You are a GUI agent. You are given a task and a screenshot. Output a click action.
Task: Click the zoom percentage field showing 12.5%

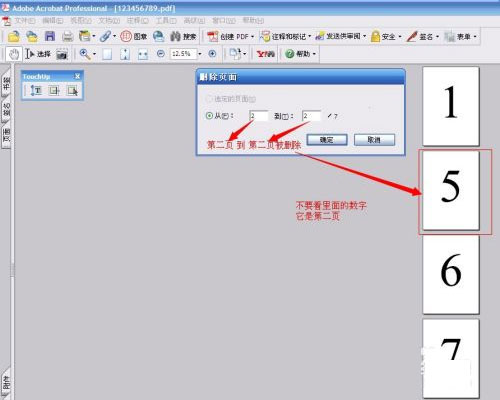pyautogui.click(x=183, y=54)
